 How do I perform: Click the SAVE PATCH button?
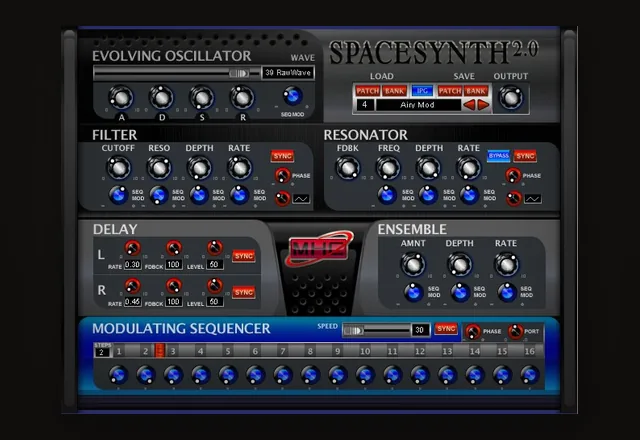click(x=450, y=91)
